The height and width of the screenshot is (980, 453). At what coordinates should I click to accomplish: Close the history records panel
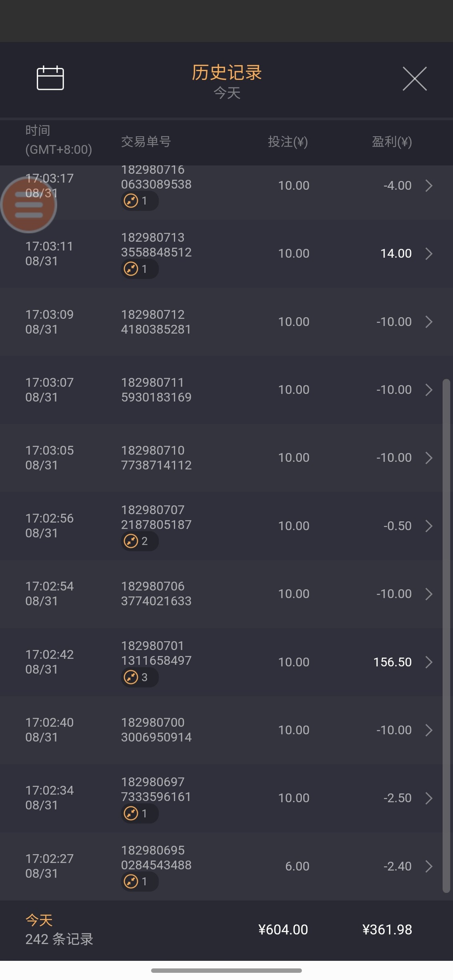(415, 79)
